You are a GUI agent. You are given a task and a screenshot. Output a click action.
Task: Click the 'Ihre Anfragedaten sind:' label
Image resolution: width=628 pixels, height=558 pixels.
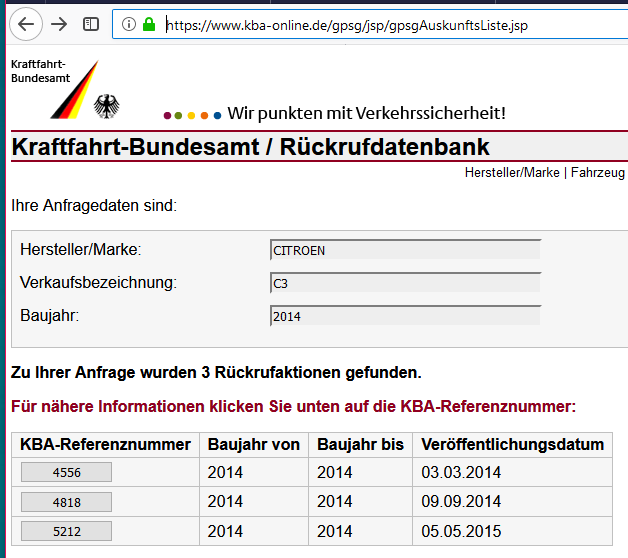pos(94,205)
